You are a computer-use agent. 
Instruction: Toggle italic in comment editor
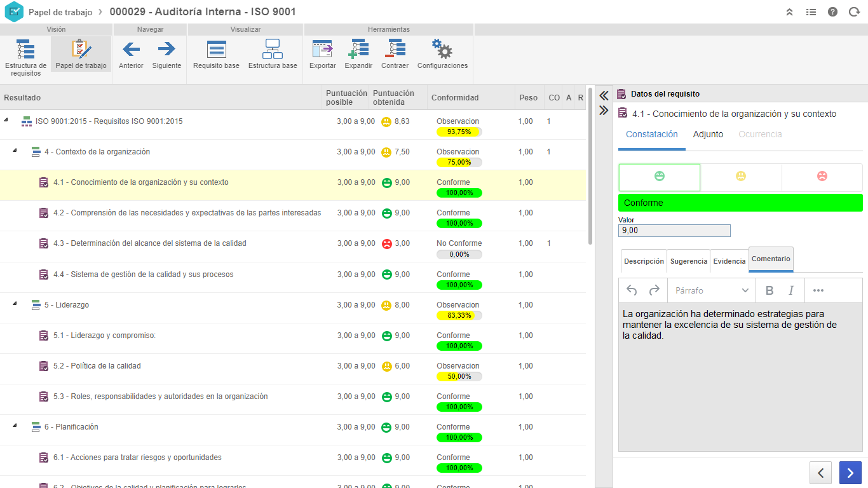click(x=791, y=290)
